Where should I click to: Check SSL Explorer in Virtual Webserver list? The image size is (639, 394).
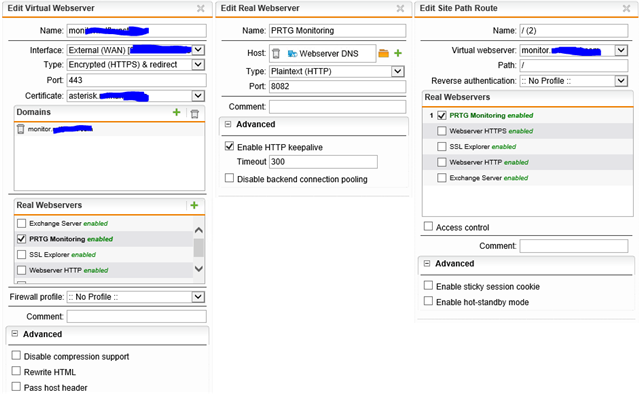[x=22, y=255]
